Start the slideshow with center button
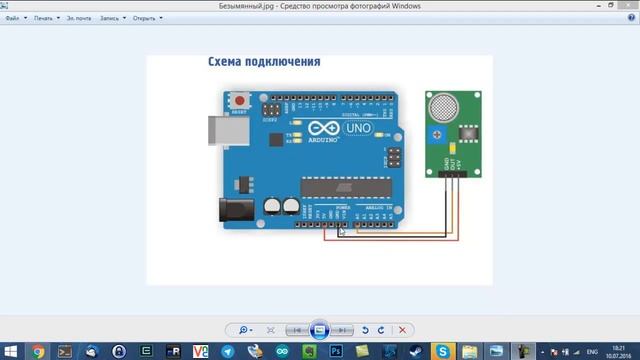Screen dimensions: 640x360 pyautogui.click(x=320, y=330)
